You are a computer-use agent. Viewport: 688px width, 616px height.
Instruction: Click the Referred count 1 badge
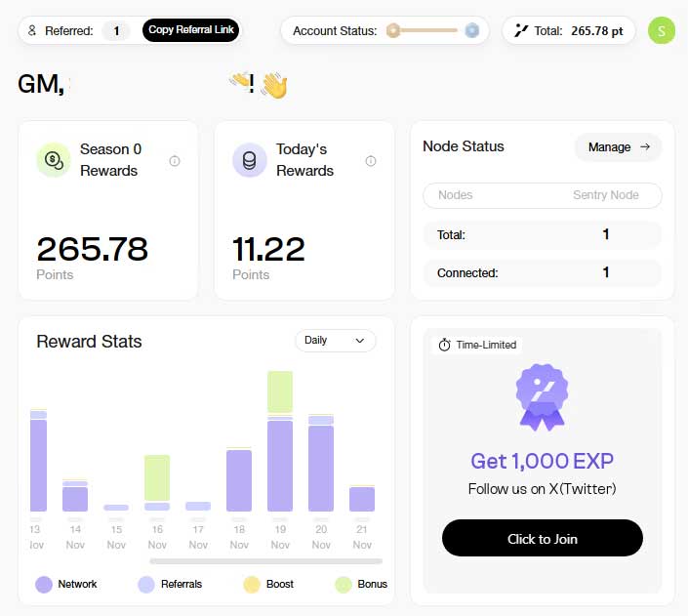116,30
